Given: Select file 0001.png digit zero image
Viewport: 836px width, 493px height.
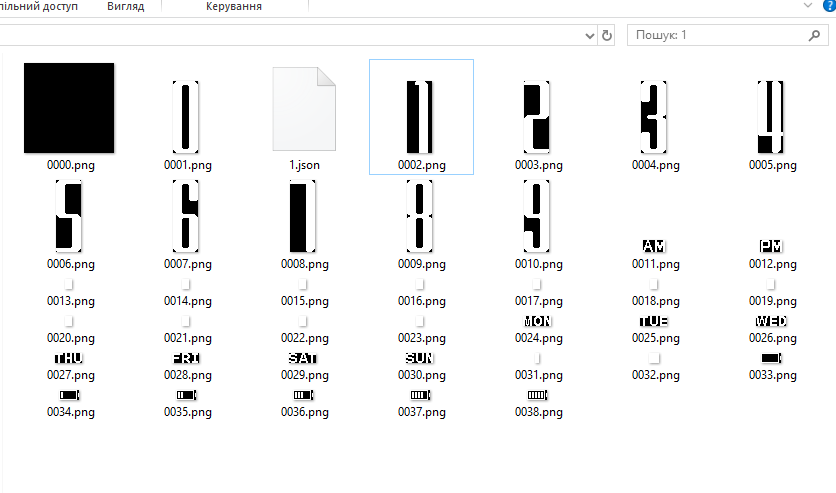Looking at the screenshot, I should (x=186, y=117).
